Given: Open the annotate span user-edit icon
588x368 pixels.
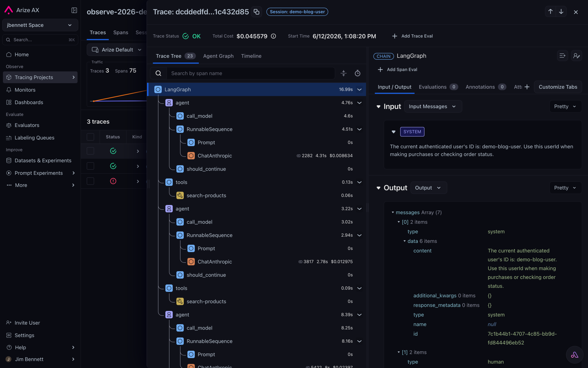Looking at the screenshot, I should click(576, 56).
